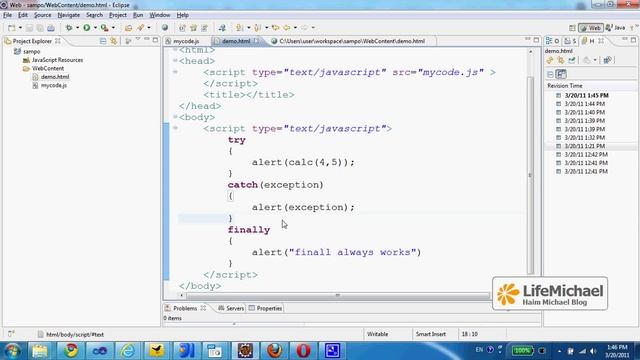Switch to the Servers tab
Image resolution: width=640 pixels, height=360 pixels.
231,308
